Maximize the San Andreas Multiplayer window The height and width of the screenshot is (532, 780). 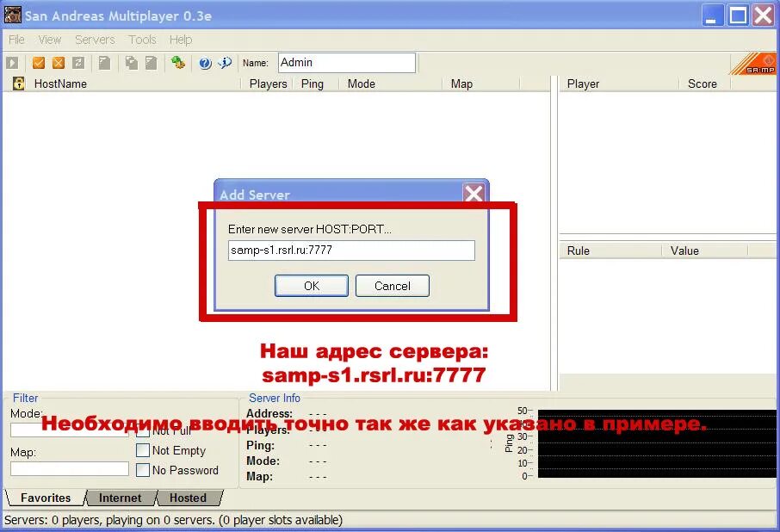point(738,15)
